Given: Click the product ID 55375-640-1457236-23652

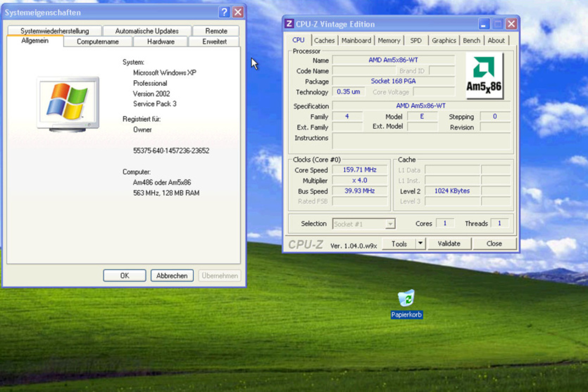Looking at the screenshot, I should click(171, 151).
